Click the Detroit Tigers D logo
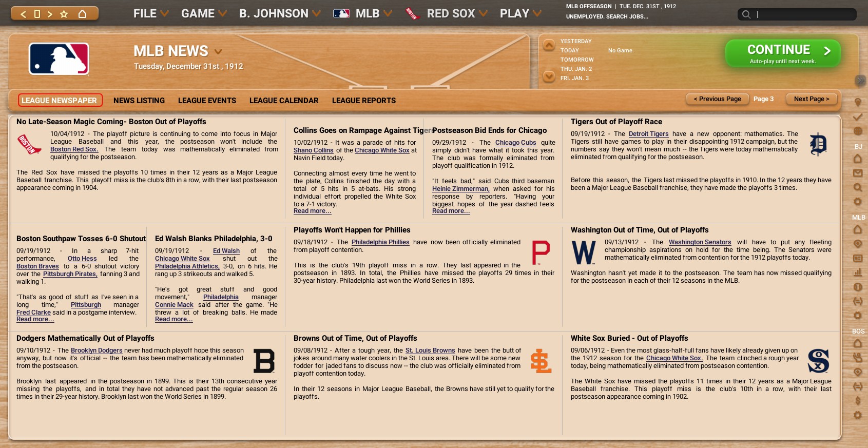Viewport: 868px width, 448px height. [x=818, y=144]
